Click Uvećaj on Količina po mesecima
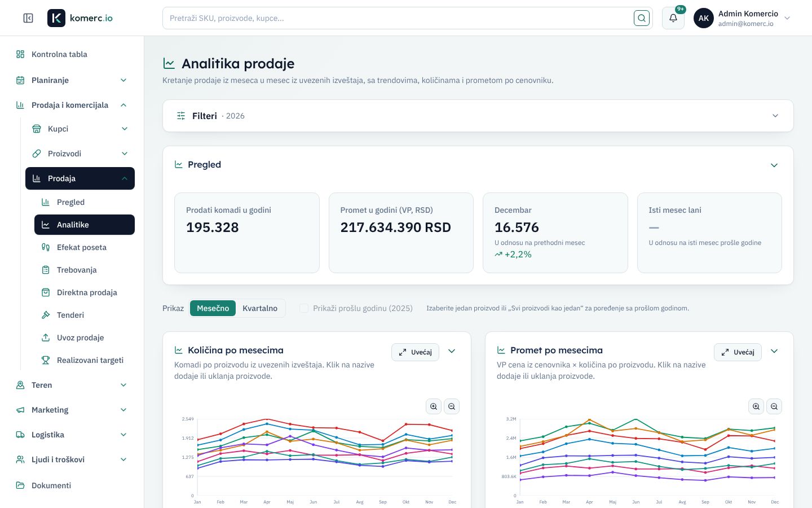Screen dimensions: 812x508 point(415,352)
